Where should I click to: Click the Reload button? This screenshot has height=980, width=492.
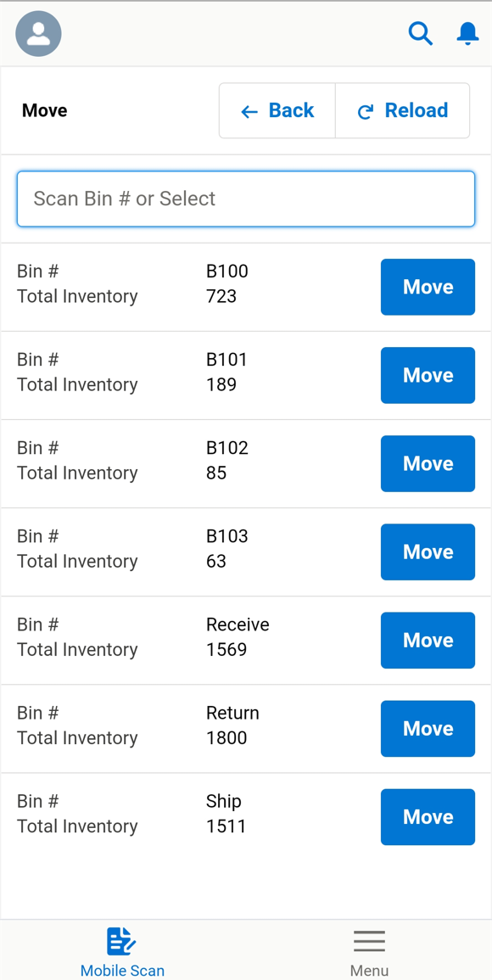(403, 110)
